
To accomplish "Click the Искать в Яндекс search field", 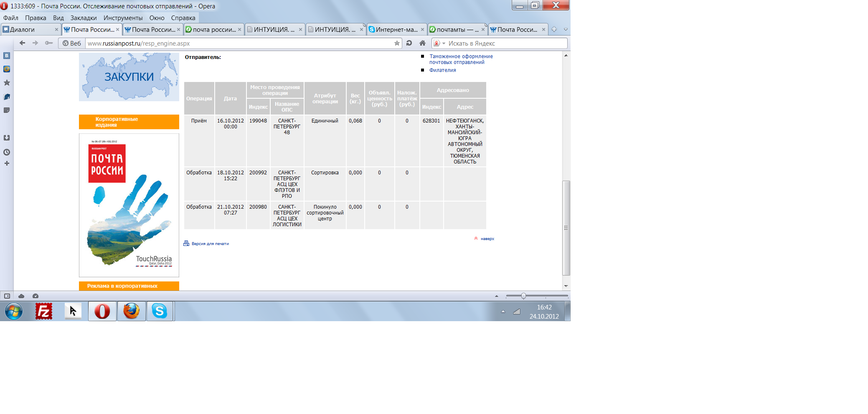I will pyautogui.click(x=507, y=43).
